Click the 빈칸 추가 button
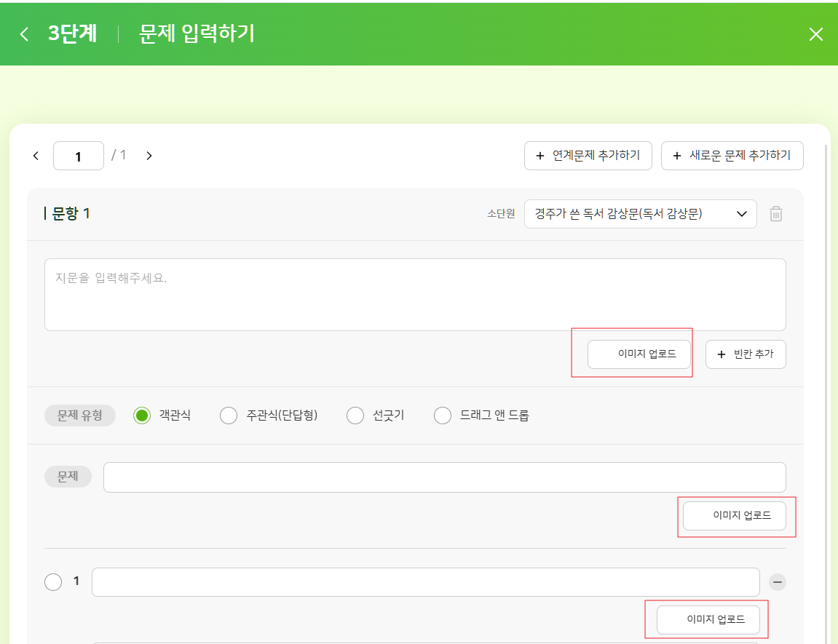 point(746,354)
